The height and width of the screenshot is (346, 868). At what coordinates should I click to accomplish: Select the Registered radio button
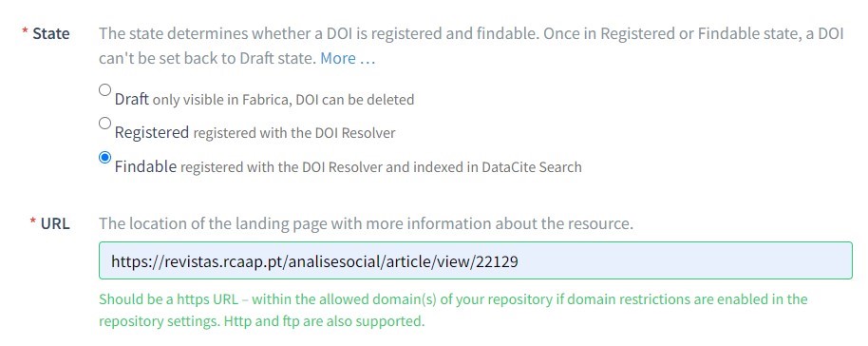pyautogui.click(x=104, y=124)
